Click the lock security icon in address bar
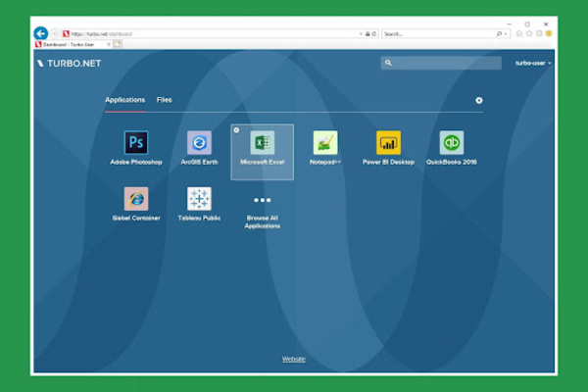 point(367,33)
